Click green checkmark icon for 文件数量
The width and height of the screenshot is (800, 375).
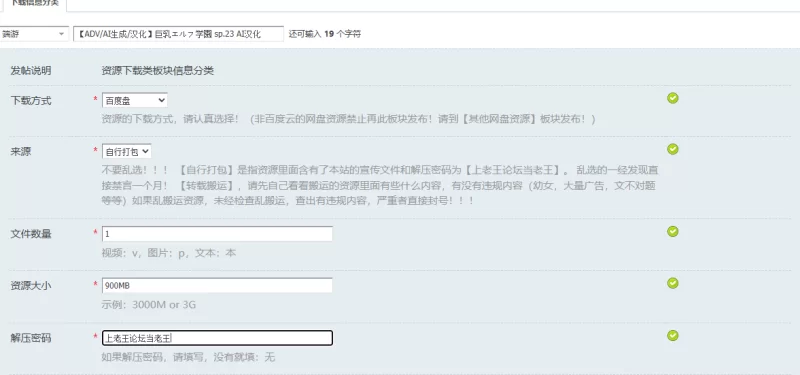(x=672, y=232)
